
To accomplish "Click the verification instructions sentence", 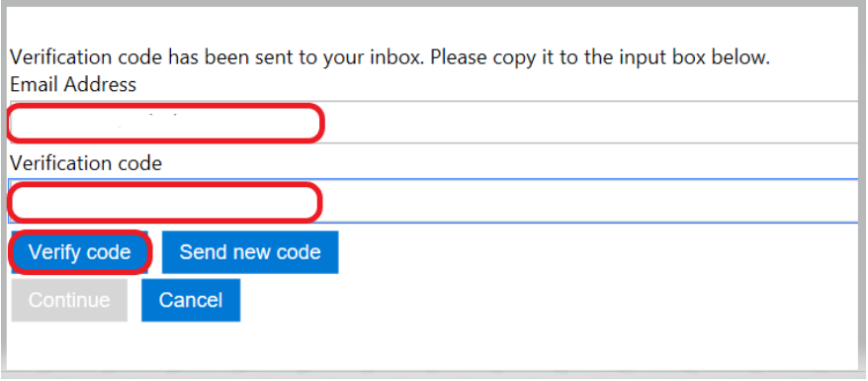I will (391, 57).
